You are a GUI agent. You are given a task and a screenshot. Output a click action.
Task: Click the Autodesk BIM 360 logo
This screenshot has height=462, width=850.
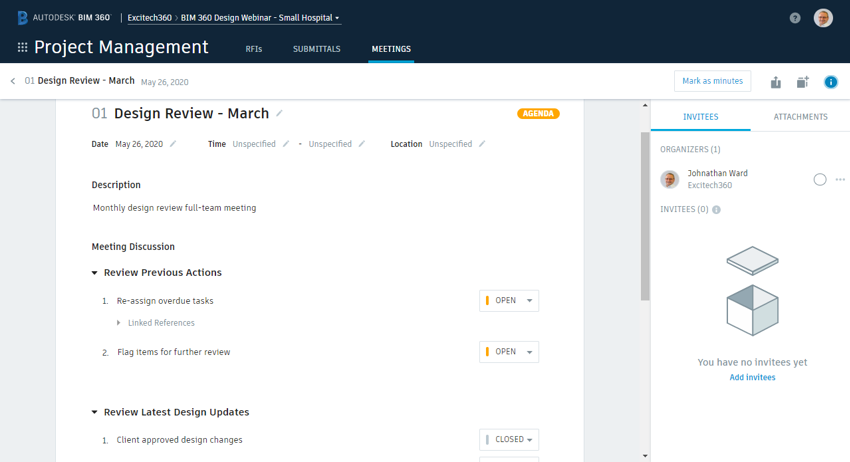pyautogui.click(x=64, y=17)
